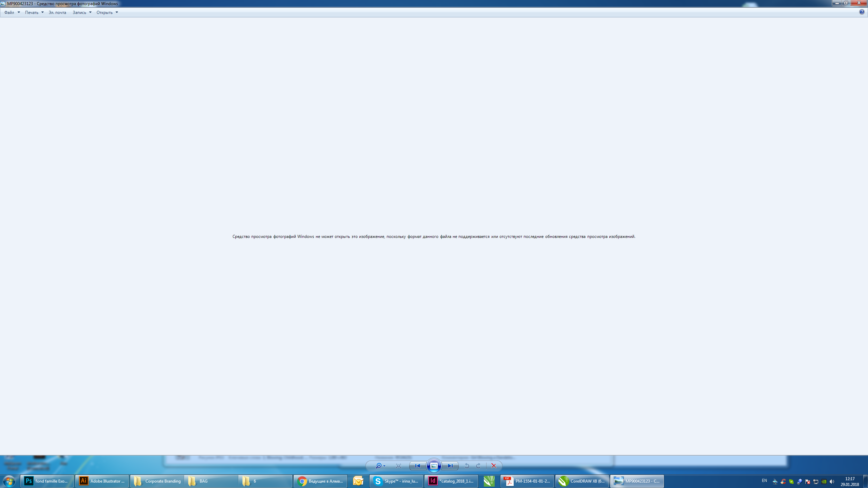Click the previous image navigation button
868x488 pixels.
pos(417,465)
